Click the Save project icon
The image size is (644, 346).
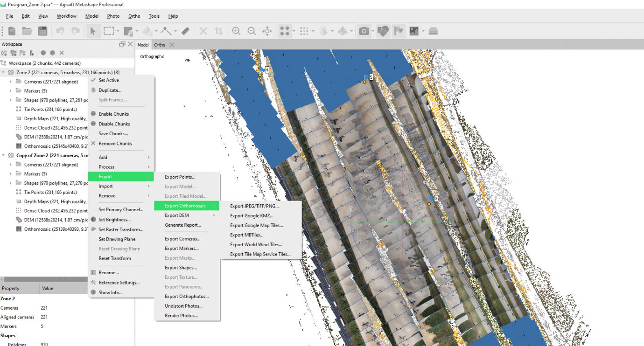tap(43, 31)
